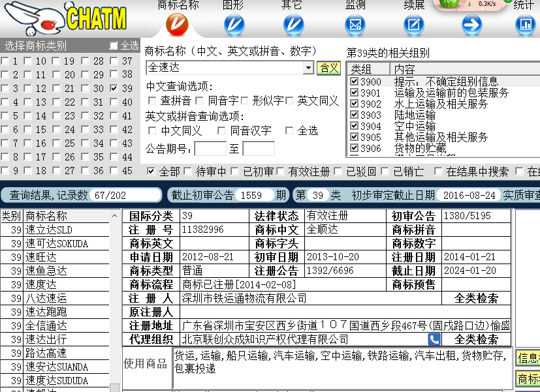Click the 内容 column header

(465, 69)
